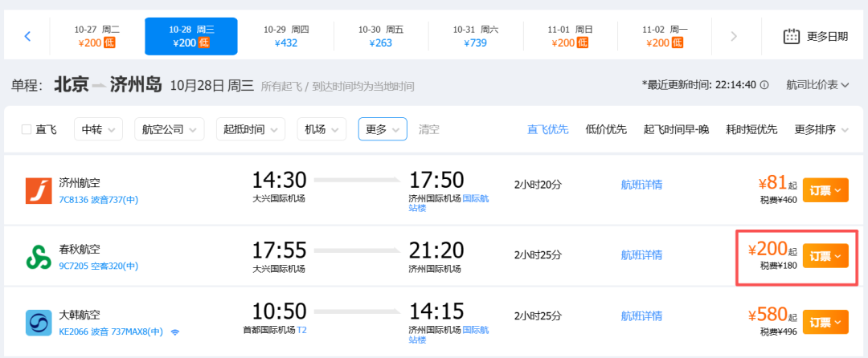This screenshot has width=868, height=358.
Task: Sort by 低价优先
Action: 606,130
